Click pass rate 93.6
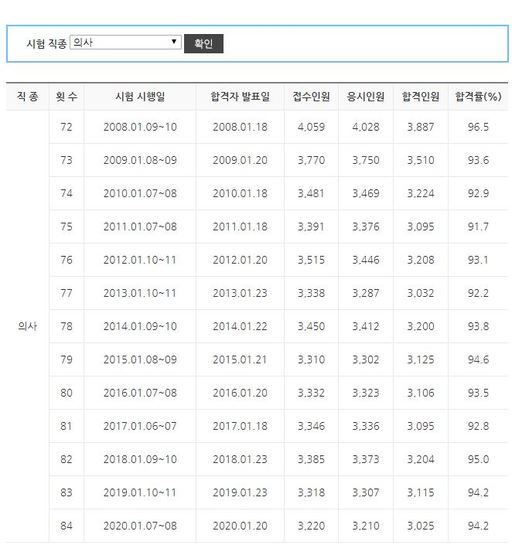This screenshot has height=545, width=512. click(x=478, y=160)
